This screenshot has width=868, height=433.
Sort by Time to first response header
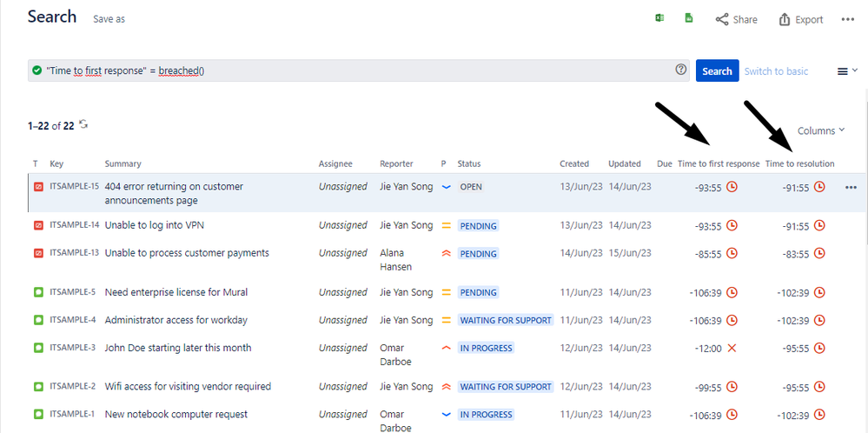pos(719,164)
